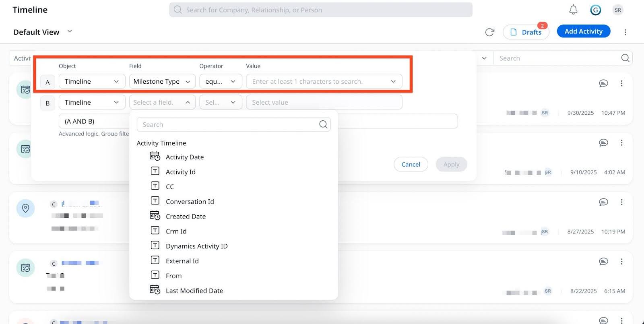
Task: Click the row B Select value field
Action: coord(324,102)
